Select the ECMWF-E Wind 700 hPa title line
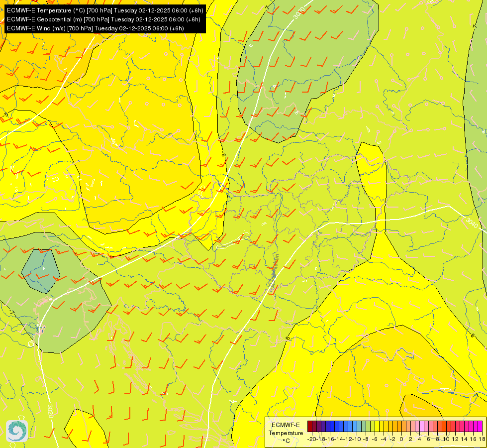 tap(96, 28)
